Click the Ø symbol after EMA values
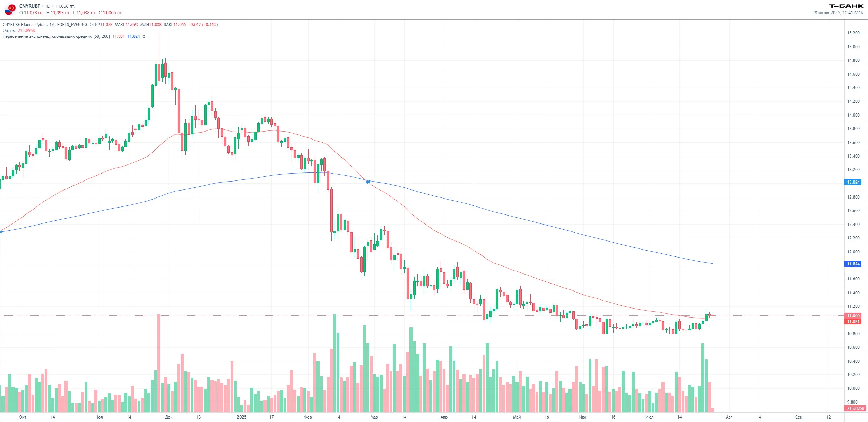868x422 pixels. click(x=144, y=36)
